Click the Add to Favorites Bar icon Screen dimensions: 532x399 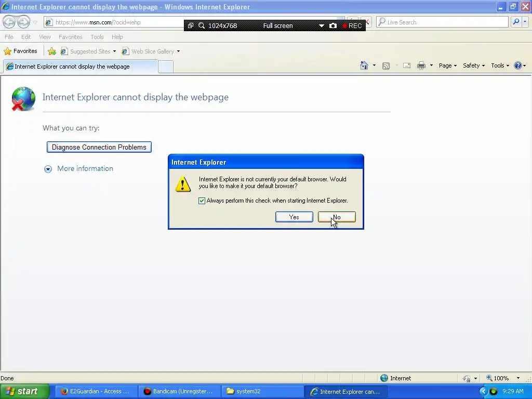pos(52,51)
